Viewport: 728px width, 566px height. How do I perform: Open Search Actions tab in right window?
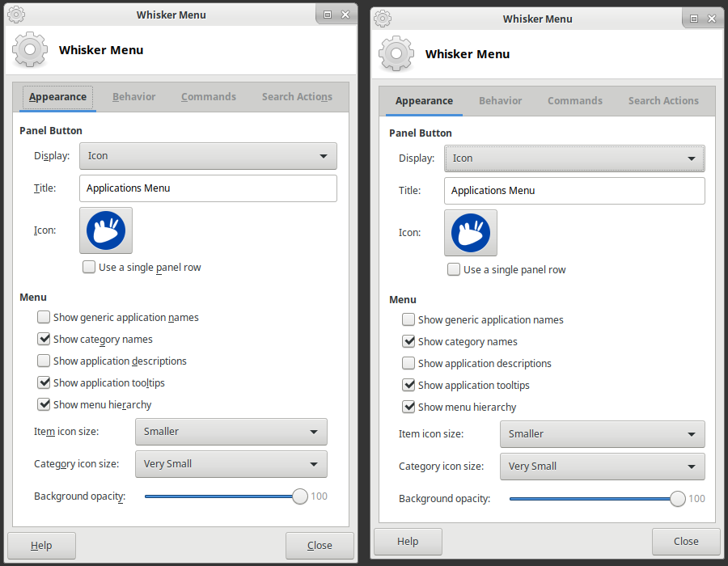pyautogui.click(x=663, y=101)
